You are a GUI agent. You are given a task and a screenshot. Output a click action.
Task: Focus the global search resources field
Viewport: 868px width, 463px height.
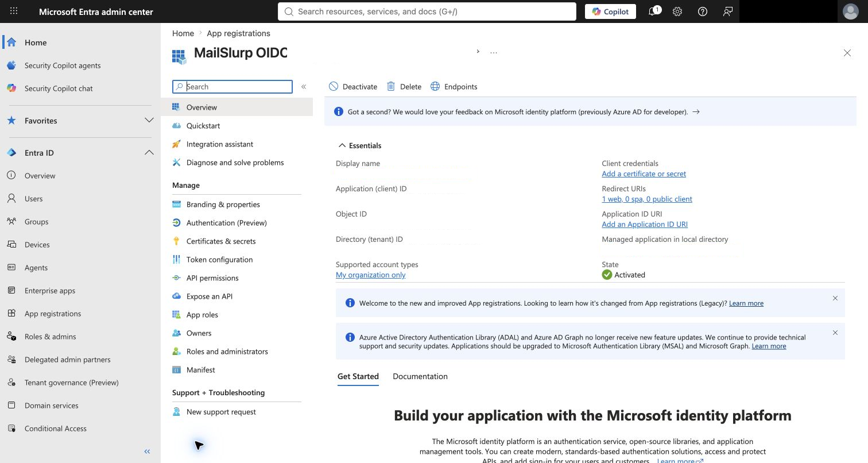pos(427,11)
